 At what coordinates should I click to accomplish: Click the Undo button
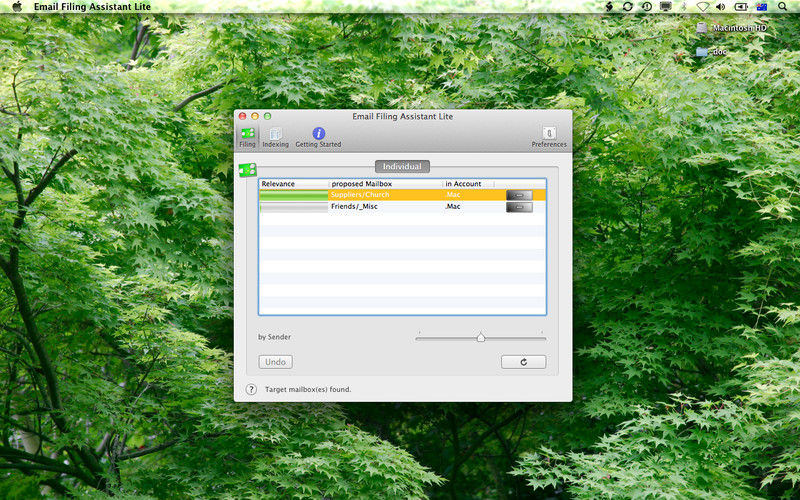[276, 362]
